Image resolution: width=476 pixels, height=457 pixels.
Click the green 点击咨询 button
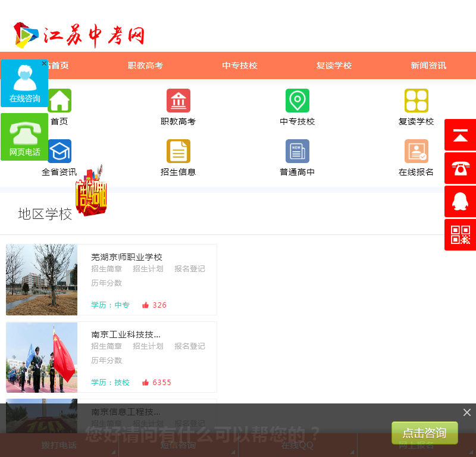point(424,433)
